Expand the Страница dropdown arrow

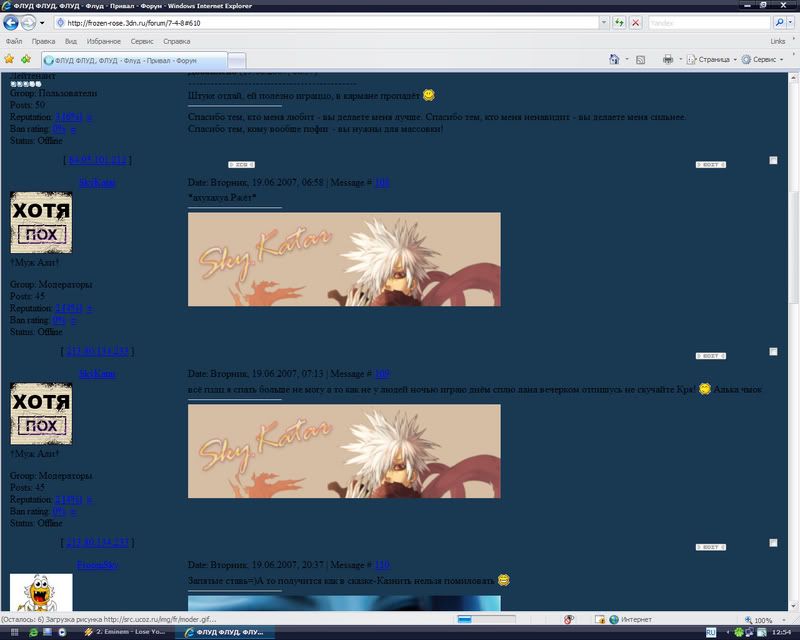(735, 60)
